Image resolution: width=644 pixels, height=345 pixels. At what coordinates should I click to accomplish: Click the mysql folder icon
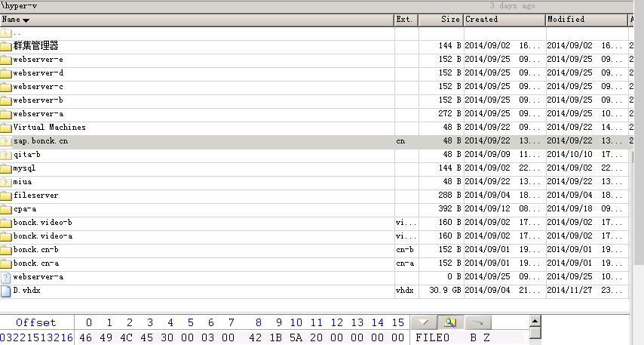tap(6, 168)
